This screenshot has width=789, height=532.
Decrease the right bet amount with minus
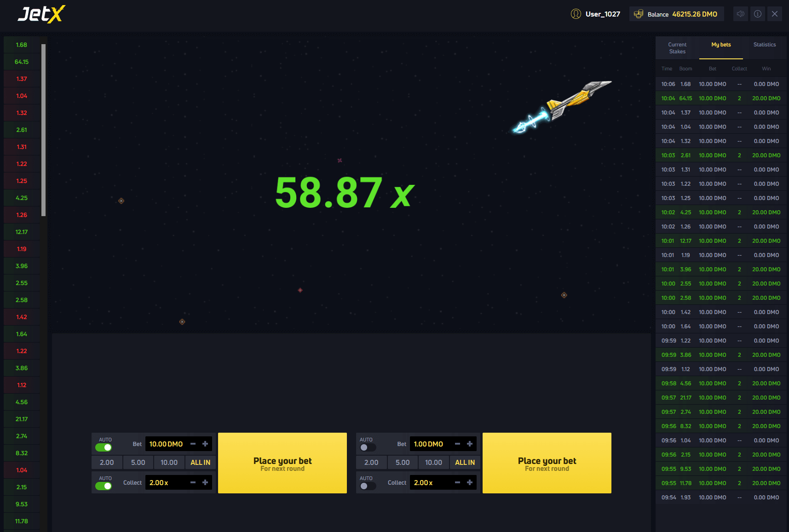click(x=458, y=444)
